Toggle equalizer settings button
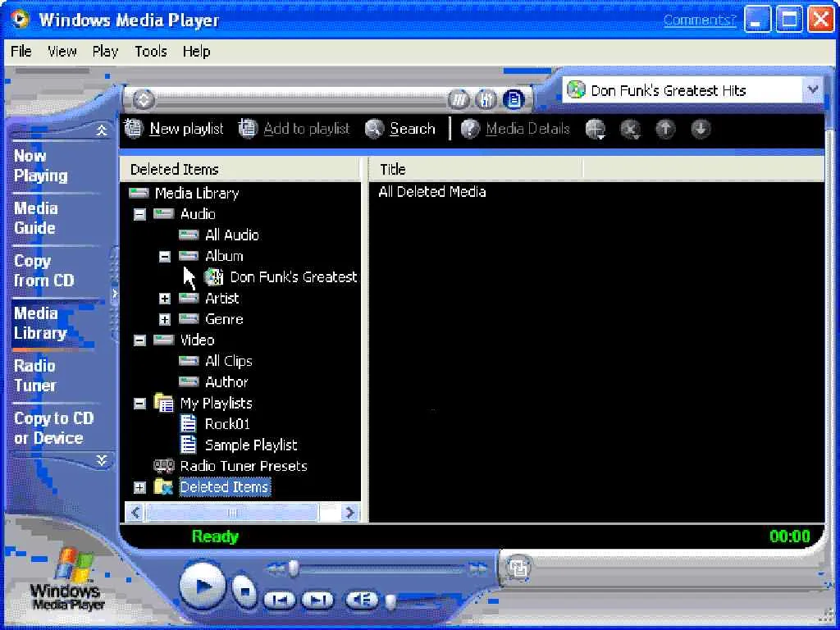This screenshot has width=840, height=630. [486, 99]
